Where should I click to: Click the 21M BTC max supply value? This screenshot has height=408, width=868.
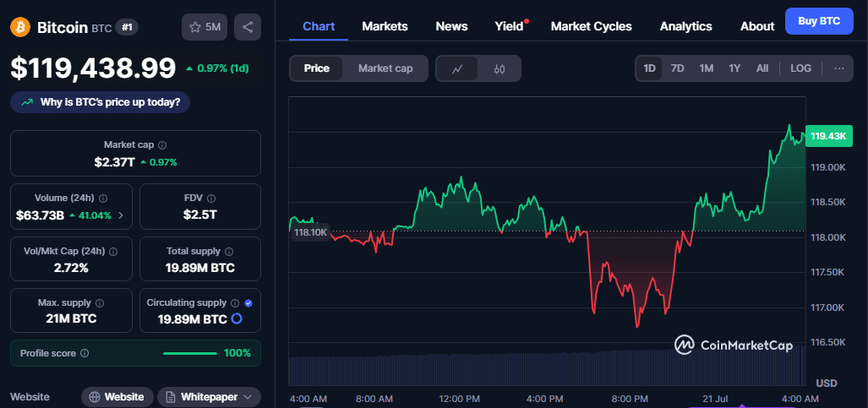coord(71,318)
